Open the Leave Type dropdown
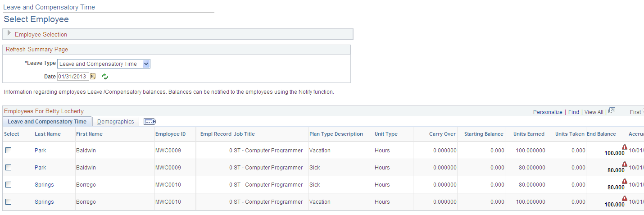The image size is (644, 215). tap(104, 64)
